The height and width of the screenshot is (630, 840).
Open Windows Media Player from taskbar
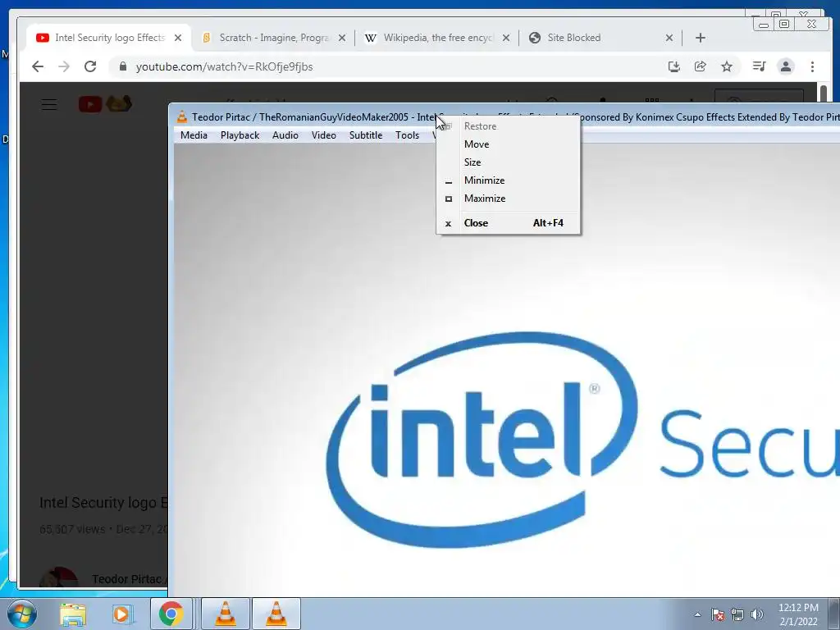coord(121,614)
